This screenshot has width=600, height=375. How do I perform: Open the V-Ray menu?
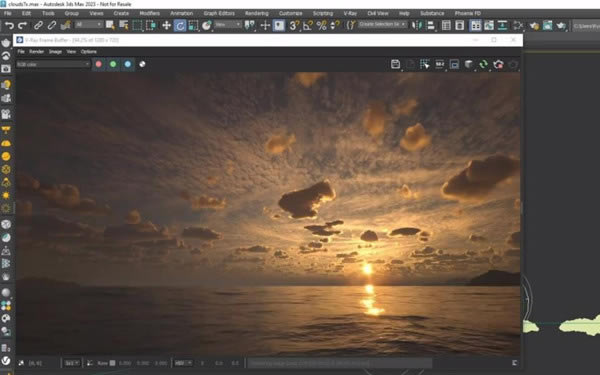350,13
